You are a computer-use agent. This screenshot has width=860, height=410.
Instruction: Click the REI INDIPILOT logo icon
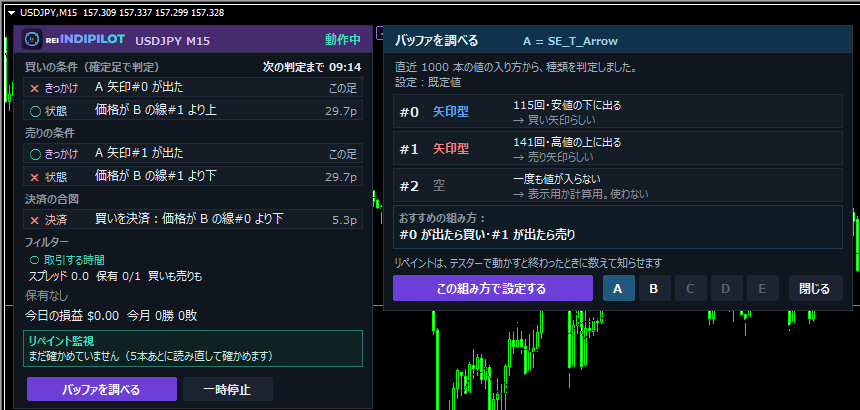tap(32, 39)
